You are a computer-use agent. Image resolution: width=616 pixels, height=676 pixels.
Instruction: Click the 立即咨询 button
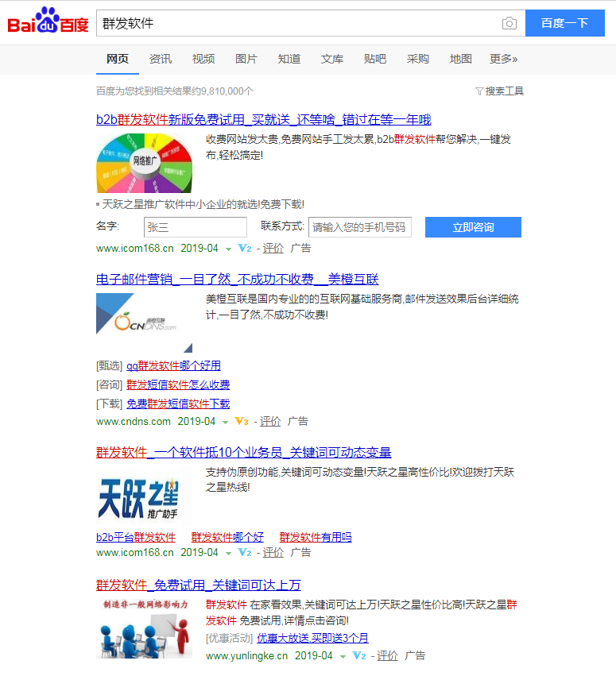(x=473, y=227)
